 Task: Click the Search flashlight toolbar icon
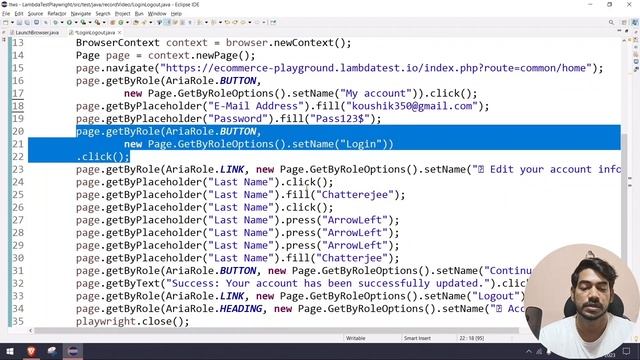[144, 22]
